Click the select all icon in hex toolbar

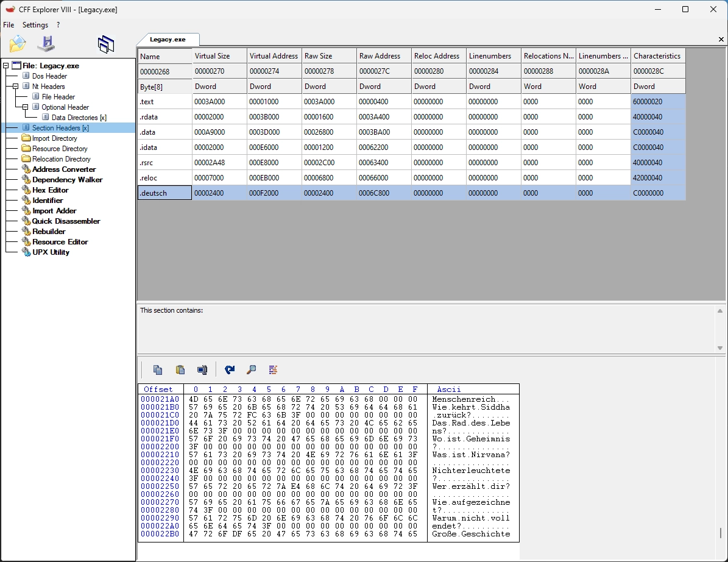(202, 370)
